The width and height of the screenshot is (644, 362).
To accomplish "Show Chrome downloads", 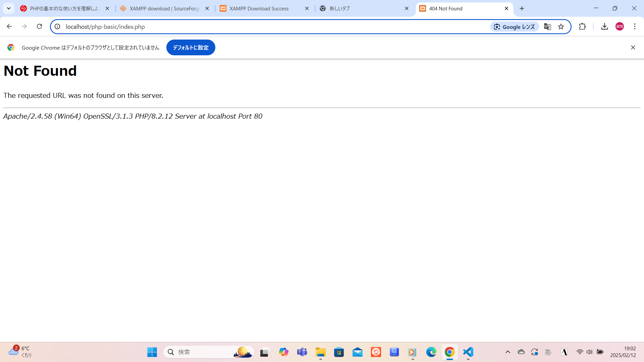I will (x=604, y=26).
